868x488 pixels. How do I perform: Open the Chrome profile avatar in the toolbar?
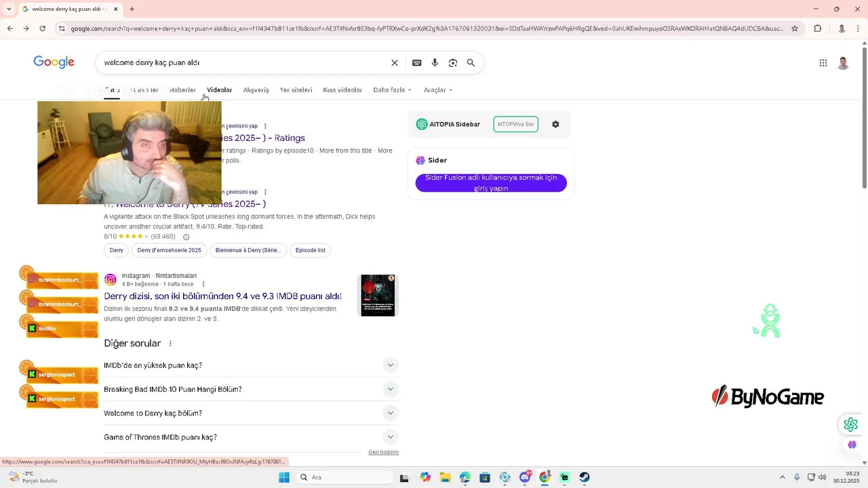coord(842,28)
